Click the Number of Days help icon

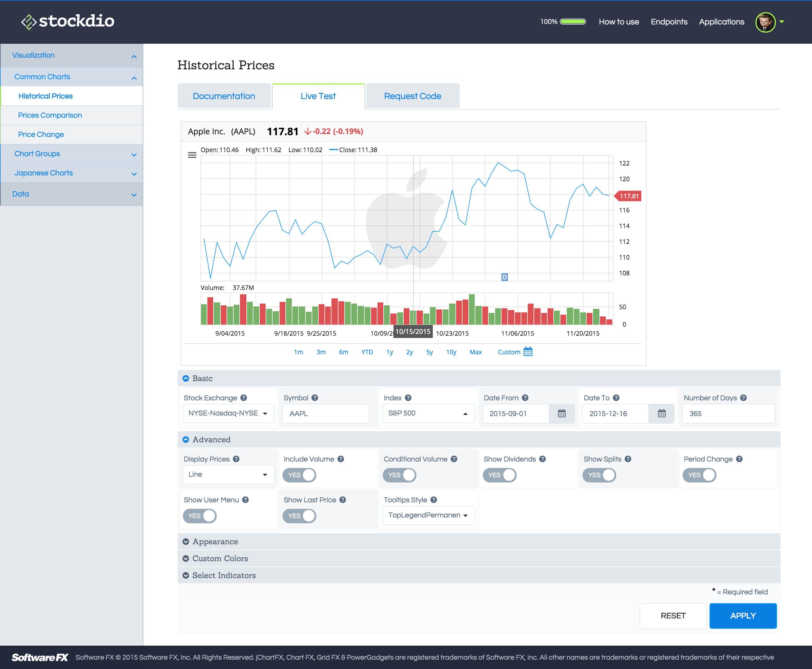tap(744, 398)
